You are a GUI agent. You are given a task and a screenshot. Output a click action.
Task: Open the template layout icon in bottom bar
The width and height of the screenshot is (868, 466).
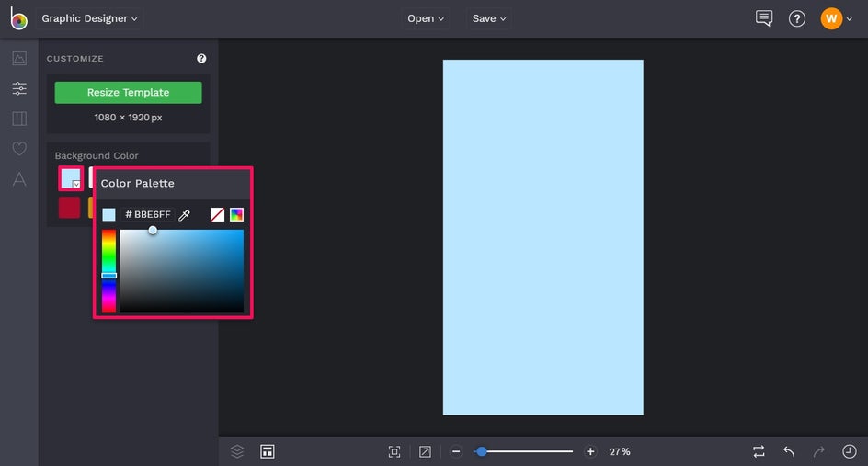tap(268, 451)
